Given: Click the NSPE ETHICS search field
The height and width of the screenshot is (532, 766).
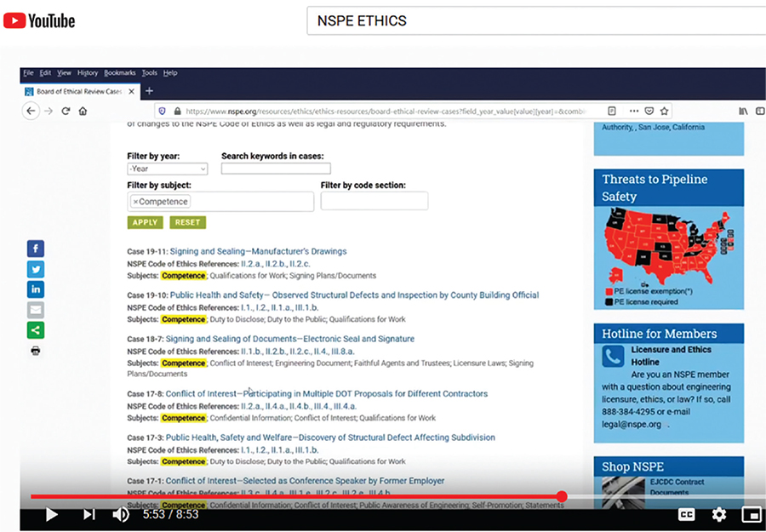Looking at the screenshot, I should (x=536, y=20).
